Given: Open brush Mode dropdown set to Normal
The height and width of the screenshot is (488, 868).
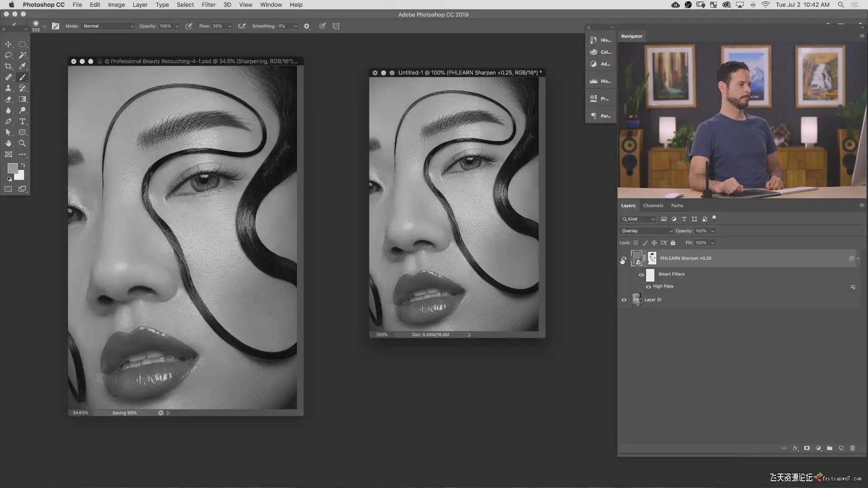Looking at the screenshot, I should coord(108,26).
